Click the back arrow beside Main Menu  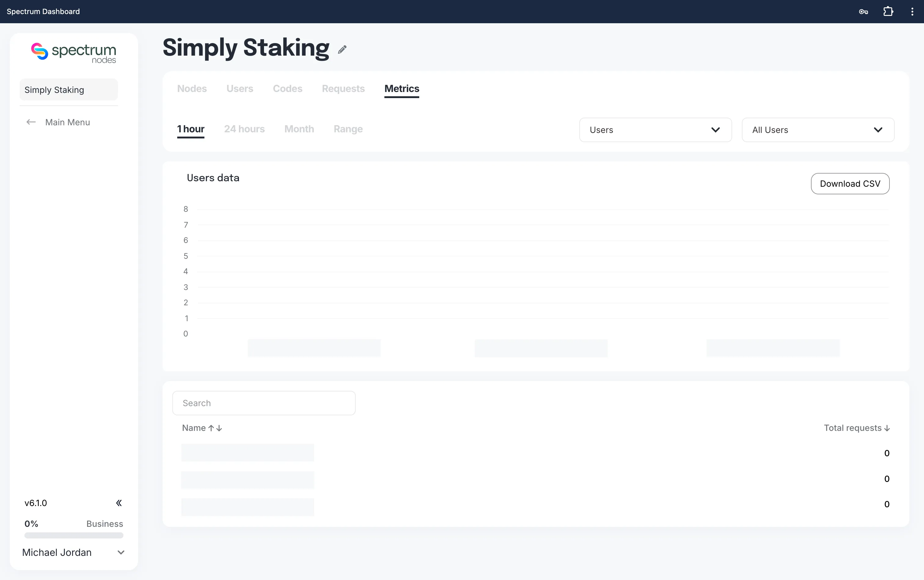coord(31,122)
